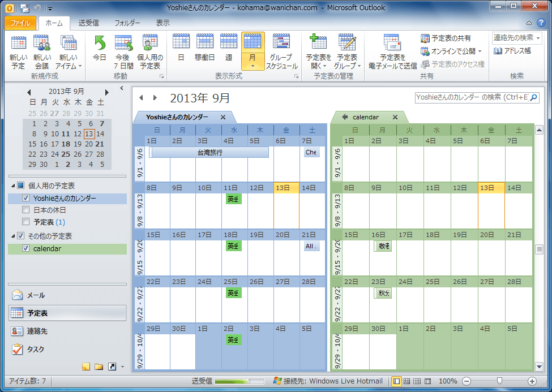
Task: Open the 台湾旅行 event
Action: tap(209, 152)
